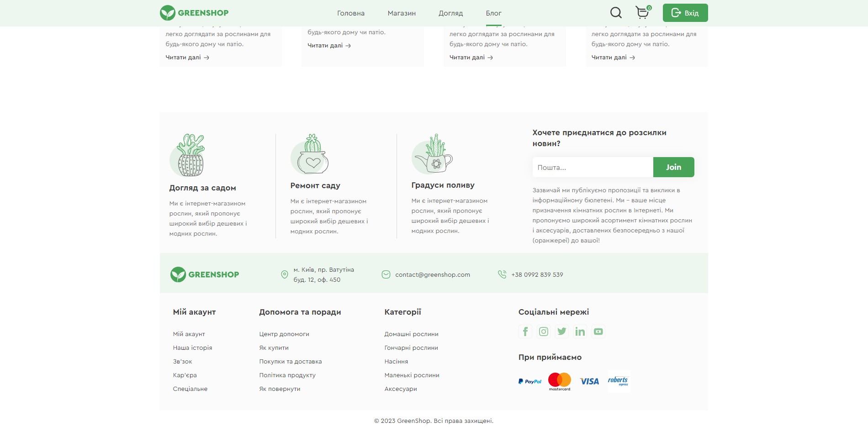Open the Instagram social icon
Image resolution: width=868 pixels, height=432 pixels.
click(544, 332)
